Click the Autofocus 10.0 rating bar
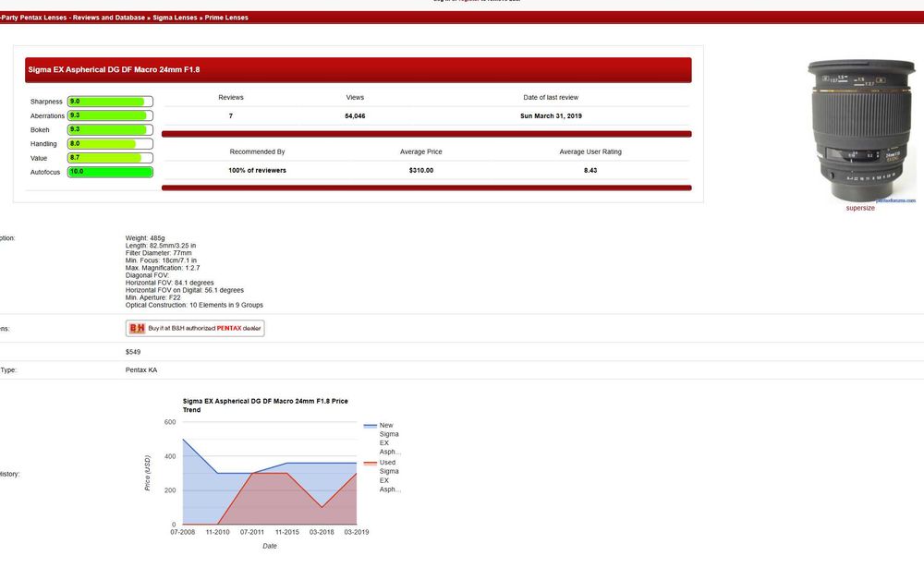This screenshot has height=568, width=924. 110,172
